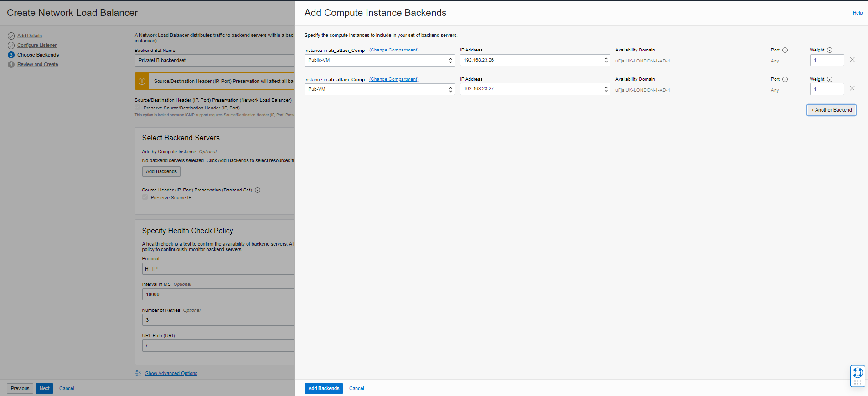Click the Weight info icon in first row

[830, 50]
